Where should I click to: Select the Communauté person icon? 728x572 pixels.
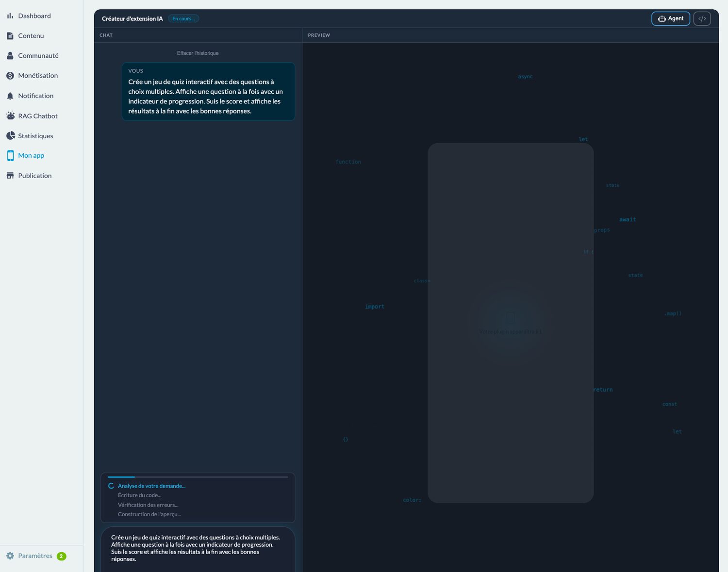[x=10, y=56]
